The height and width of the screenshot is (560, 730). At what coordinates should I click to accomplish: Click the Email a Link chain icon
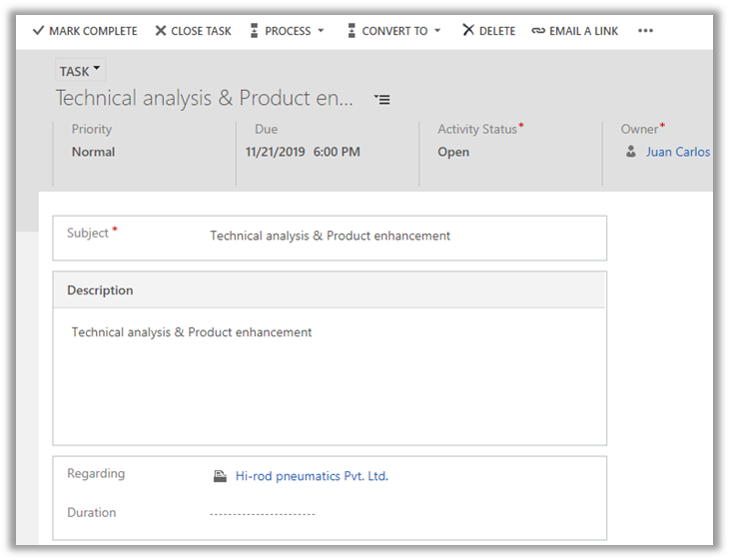tap(538, 31)
